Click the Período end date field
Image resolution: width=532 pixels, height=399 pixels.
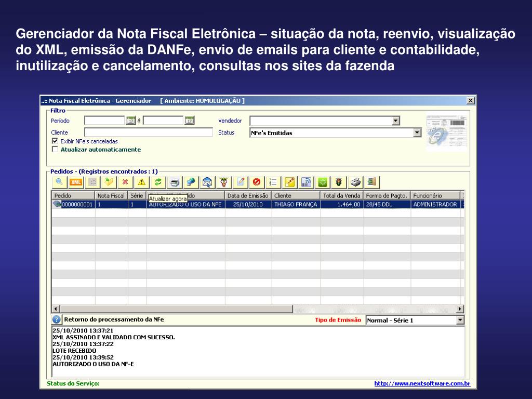[163, 121]
